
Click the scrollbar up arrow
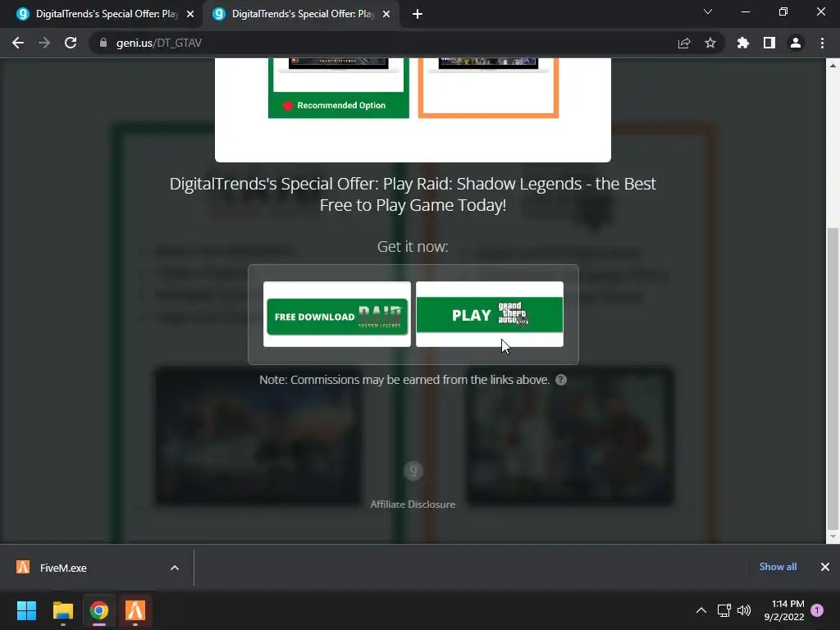[x=833, y=66]
